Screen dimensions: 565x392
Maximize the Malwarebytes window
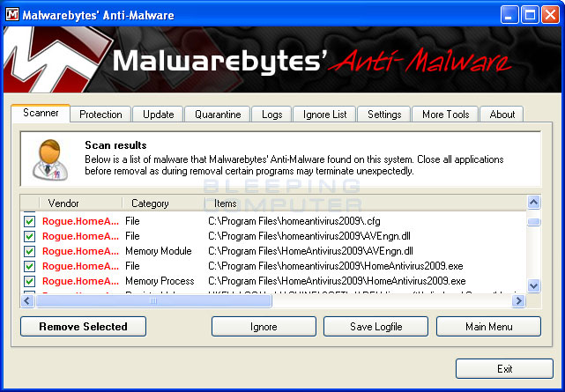[x=530, y=15]
